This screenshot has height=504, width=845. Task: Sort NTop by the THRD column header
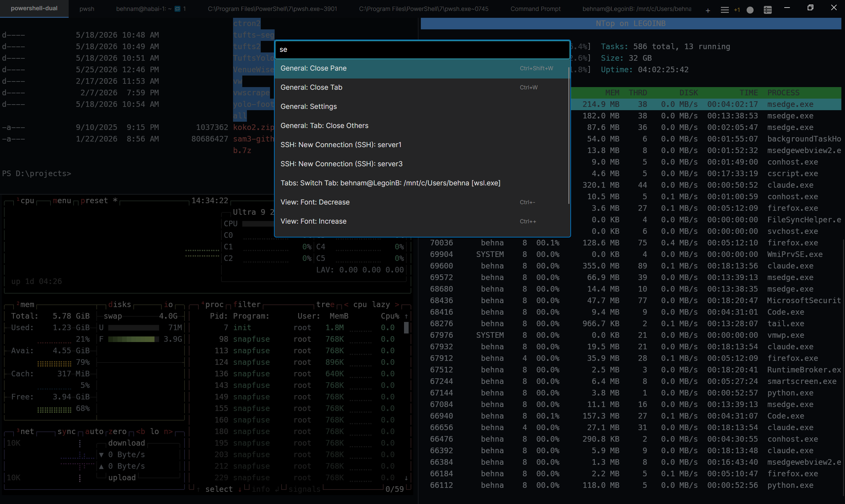click(x=638, y=93)
